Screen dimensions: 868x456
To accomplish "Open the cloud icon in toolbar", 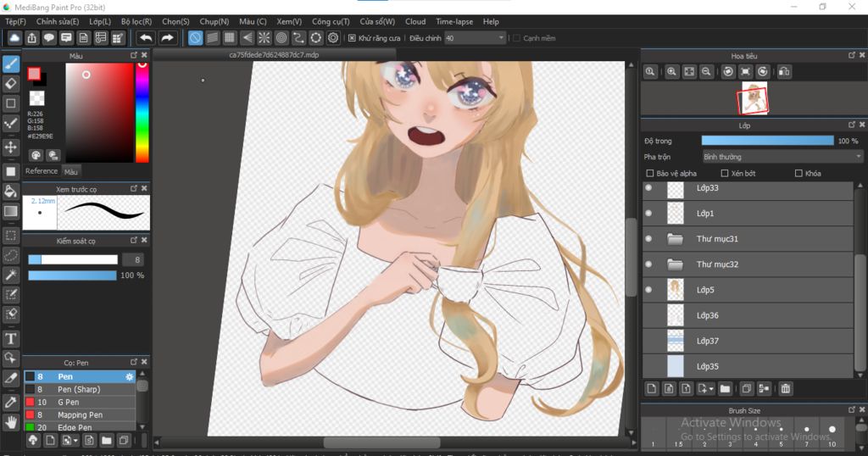I will click(x=14, y=37).
